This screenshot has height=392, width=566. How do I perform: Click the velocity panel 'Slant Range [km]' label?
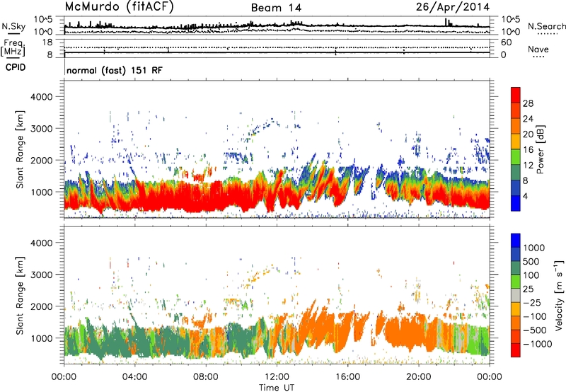[x=20, y=296]
